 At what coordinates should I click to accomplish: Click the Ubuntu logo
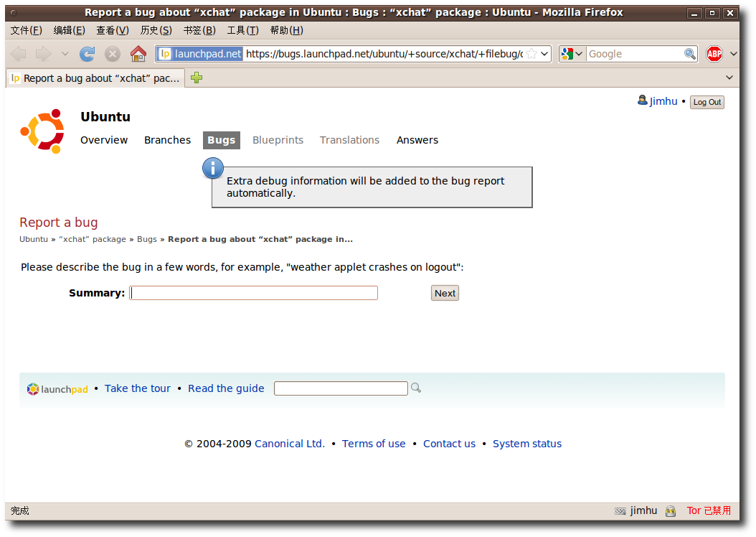click(42, 131)
